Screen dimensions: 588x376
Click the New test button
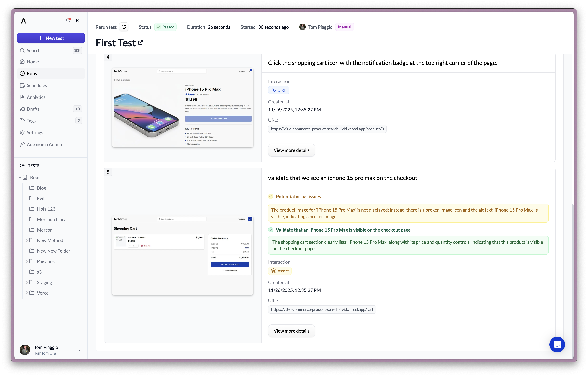pyautogui.click(x=51, y=38)
